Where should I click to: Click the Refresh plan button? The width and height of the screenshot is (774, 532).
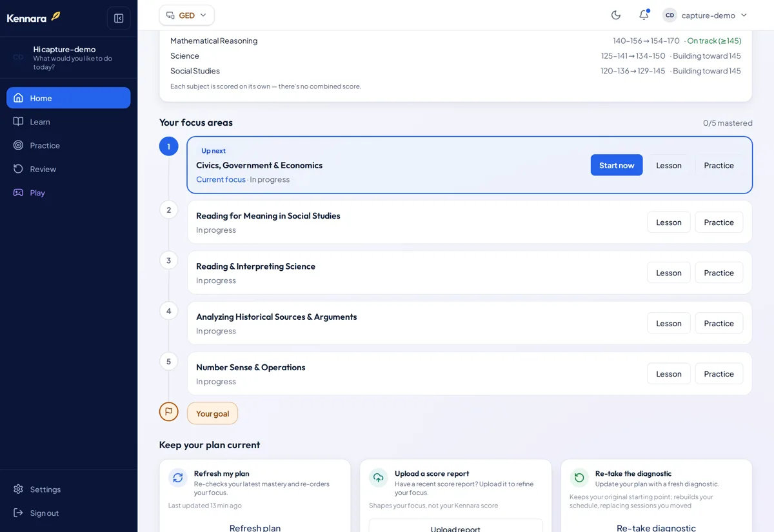[255, 527]
